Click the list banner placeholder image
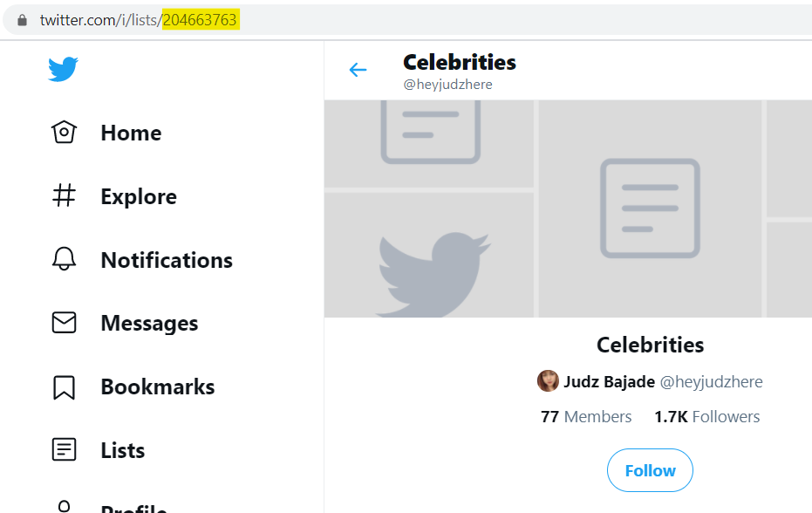 pyautogui.click(x=568, y=209)
